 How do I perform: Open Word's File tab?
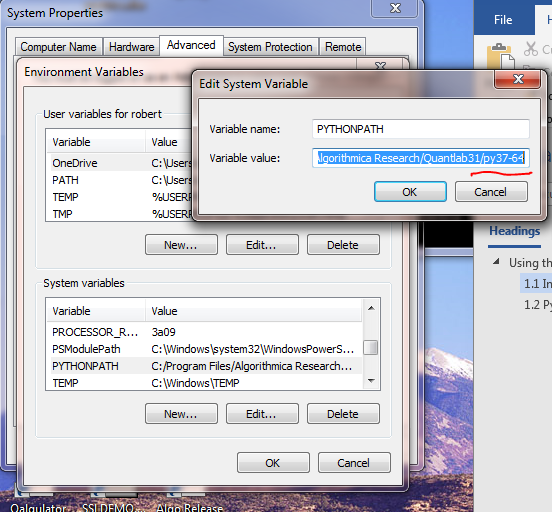[503, 20]
